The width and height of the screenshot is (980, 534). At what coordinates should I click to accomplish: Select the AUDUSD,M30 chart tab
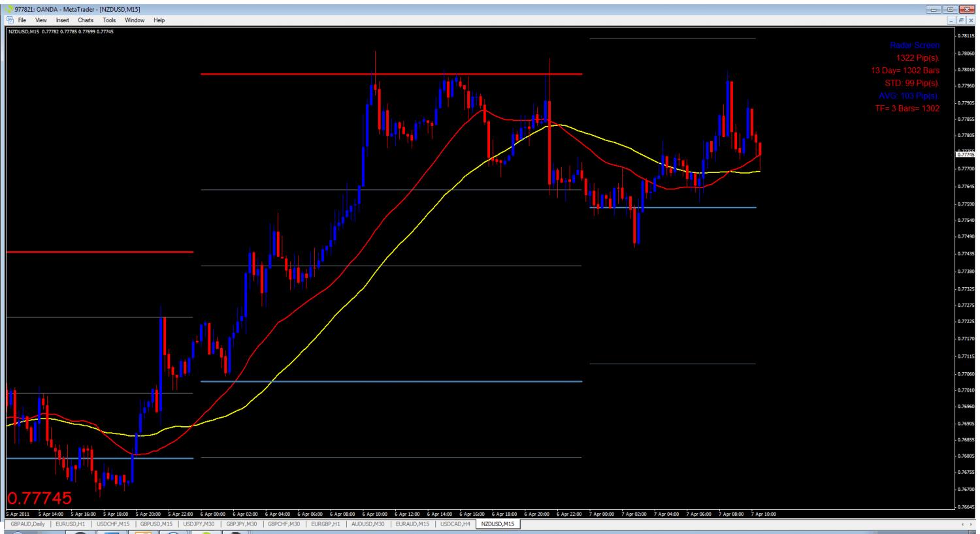pyautogui.click(x=368, y=524)
